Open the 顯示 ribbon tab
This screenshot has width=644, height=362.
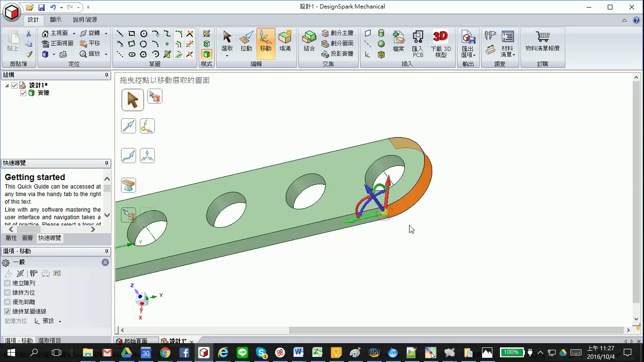pos(56,20)
